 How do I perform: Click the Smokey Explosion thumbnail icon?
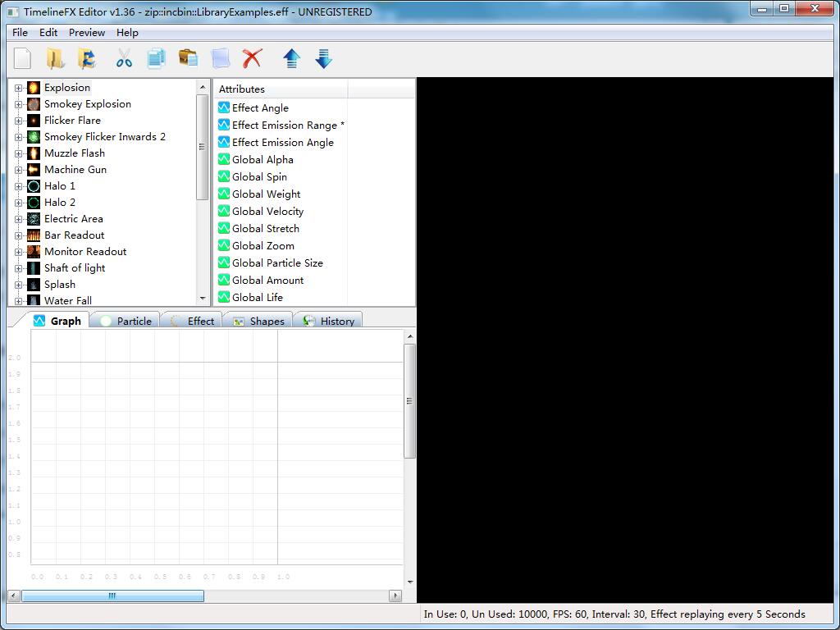34,104
